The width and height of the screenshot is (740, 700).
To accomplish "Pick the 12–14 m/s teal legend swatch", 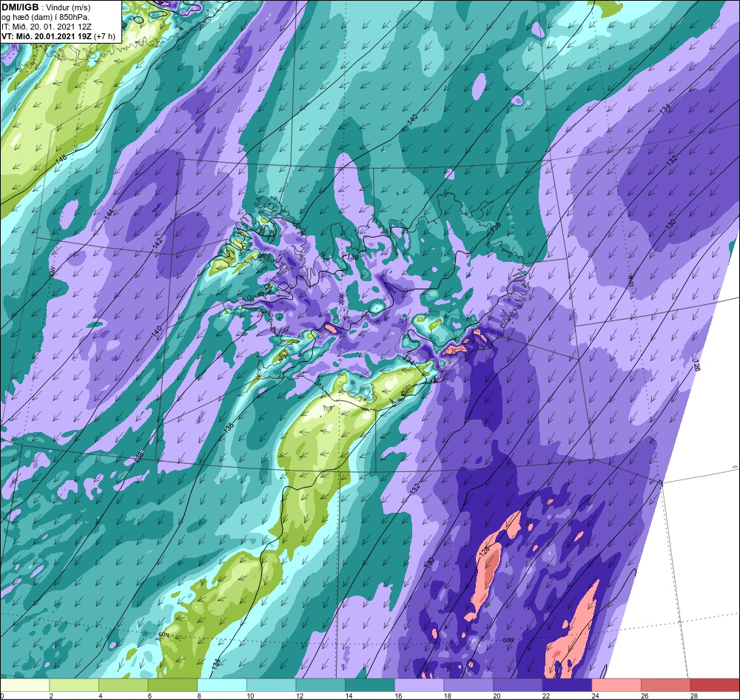I will pos(320,685).
